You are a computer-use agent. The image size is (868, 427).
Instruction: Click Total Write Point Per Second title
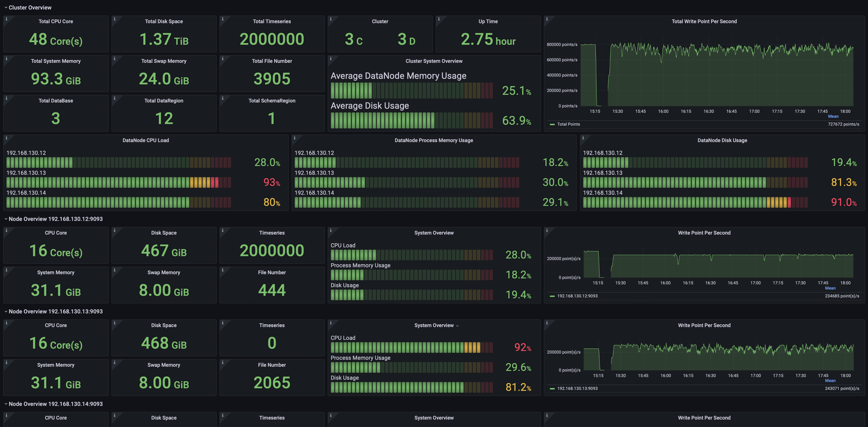tap(704, 21)
